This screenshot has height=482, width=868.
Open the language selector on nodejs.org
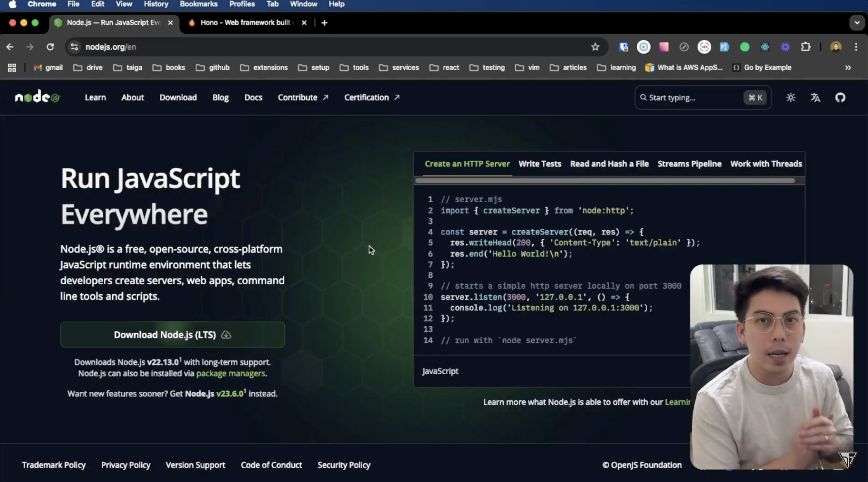pyautogui.click(x=815, y=97)
